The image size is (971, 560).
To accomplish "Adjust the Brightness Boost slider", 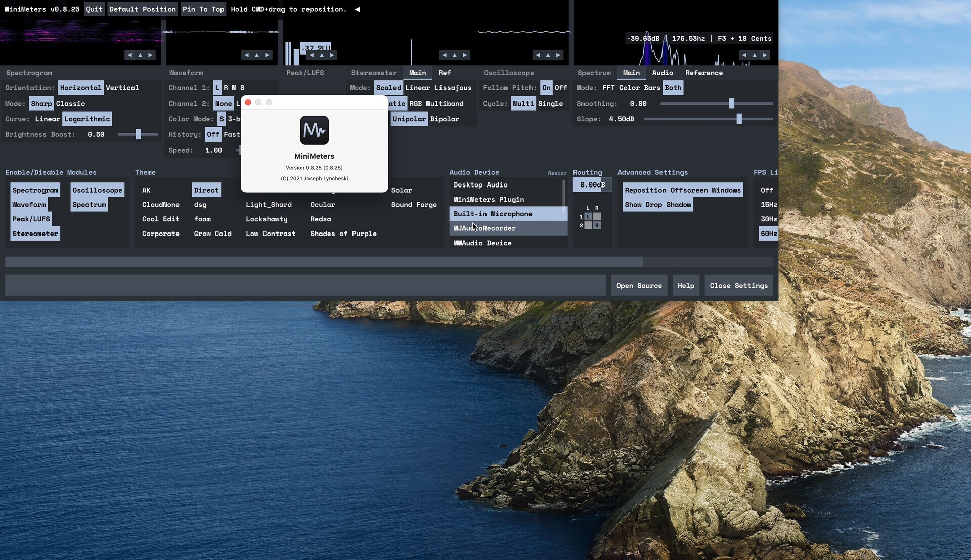I will point(138,134).
